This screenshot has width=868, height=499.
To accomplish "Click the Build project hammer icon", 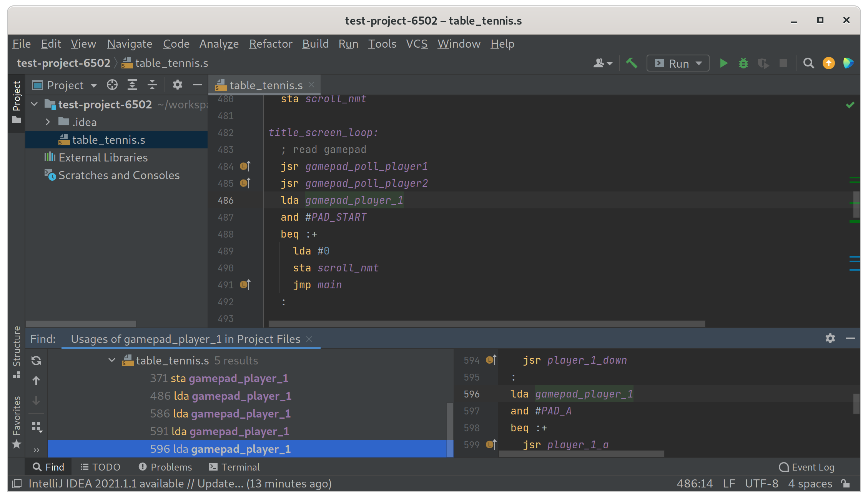I will pyautogui.click(x=631, y=63).
